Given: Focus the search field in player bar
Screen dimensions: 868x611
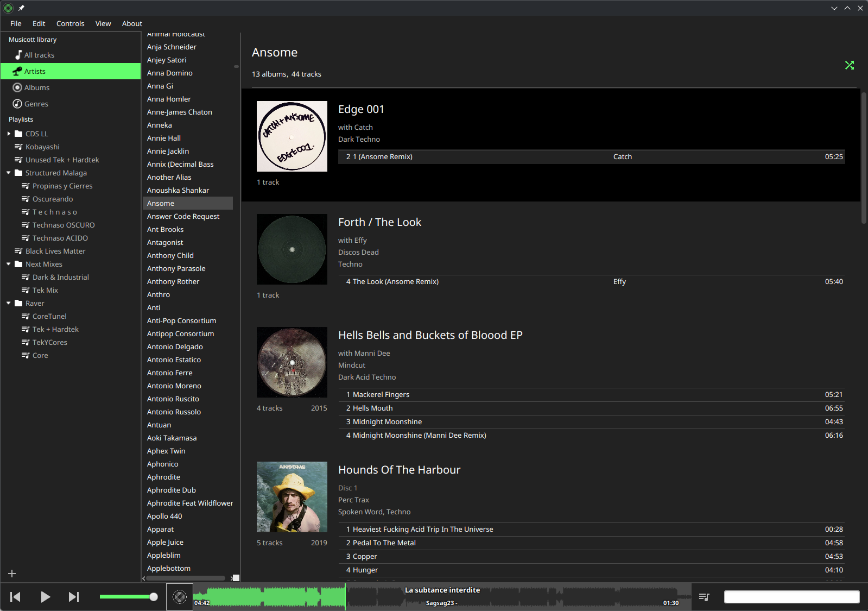Looking at the screenshot, I should click(x=791, y=597).
